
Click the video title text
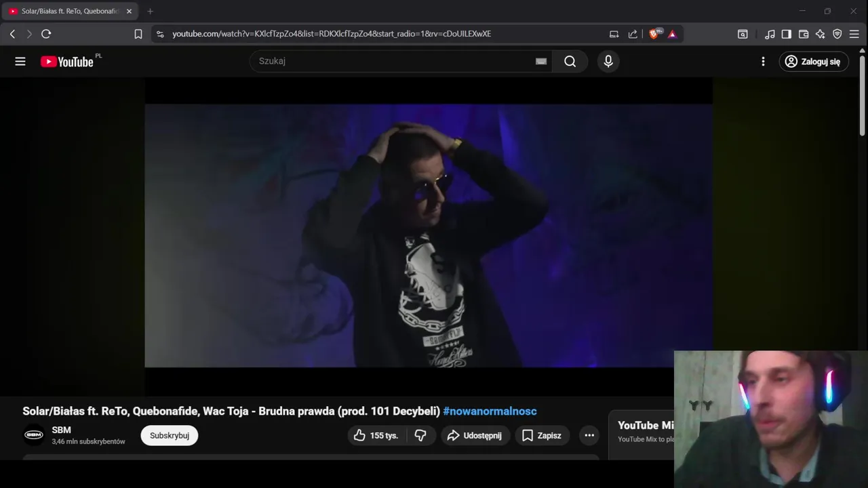pyautogui.click(x=231, y=411)
